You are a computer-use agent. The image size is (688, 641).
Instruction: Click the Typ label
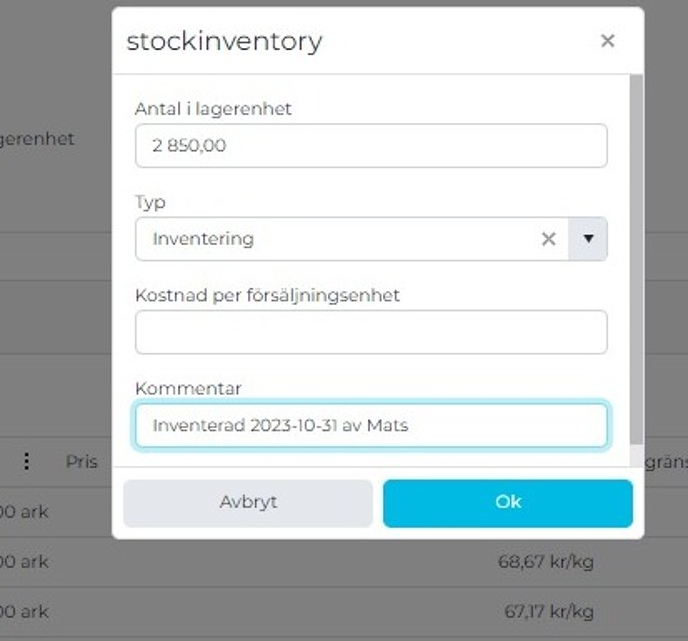(150, 202)
